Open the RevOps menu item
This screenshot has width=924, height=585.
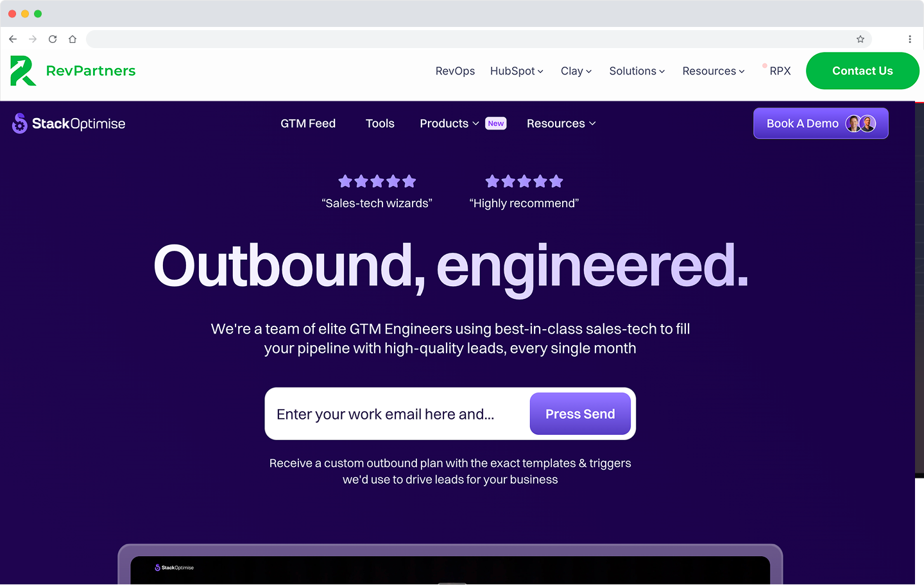pos(455,71)
